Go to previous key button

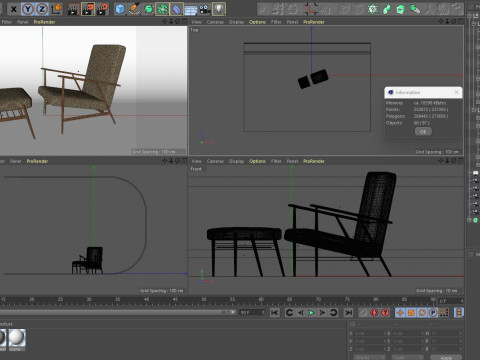[x=289, y=313]
